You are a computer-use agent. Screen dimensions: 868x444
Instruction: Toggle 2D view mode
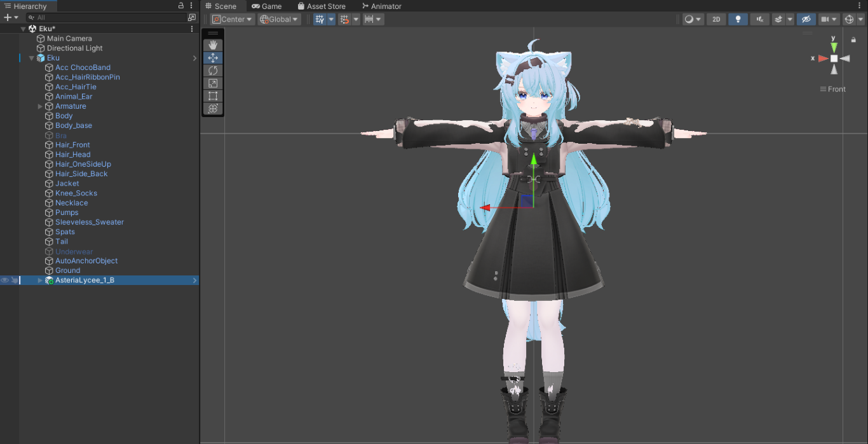click(716, 20)
